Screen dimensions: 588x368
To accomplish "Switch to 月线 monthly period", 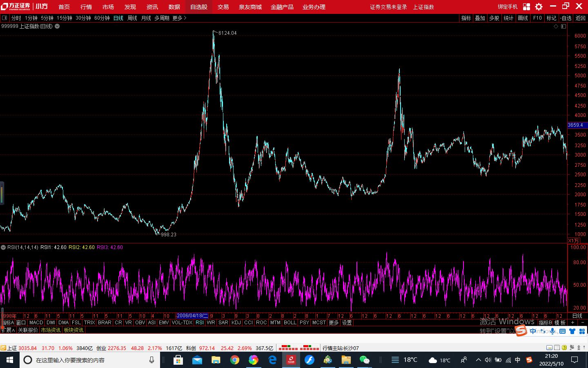I will (x=146, y=18).
